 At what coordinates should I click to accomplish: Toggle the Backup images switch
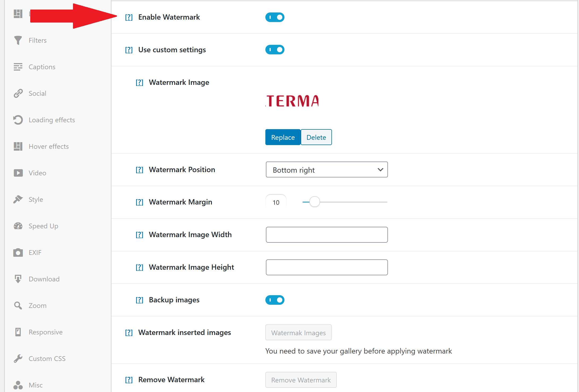point(275,300)
